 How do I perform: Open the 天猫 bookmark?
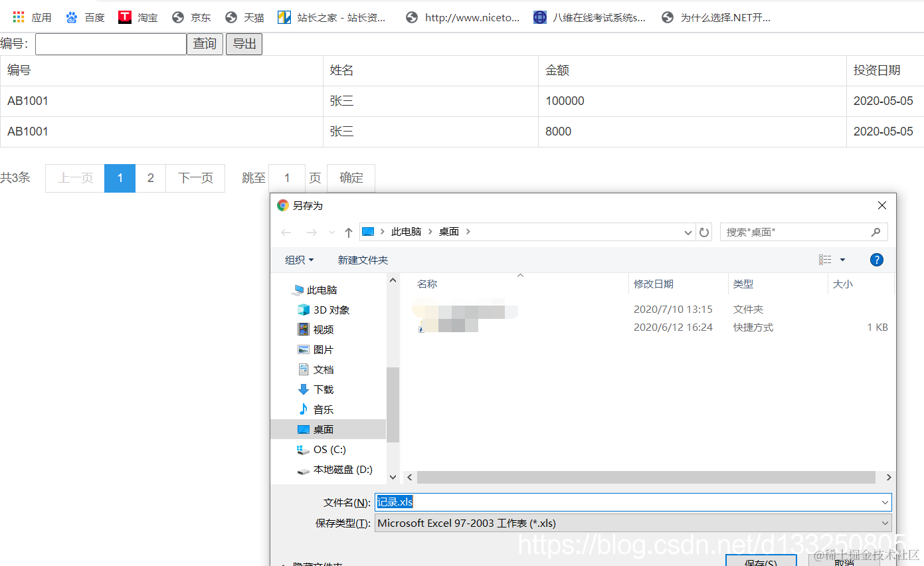coord(244,17)
